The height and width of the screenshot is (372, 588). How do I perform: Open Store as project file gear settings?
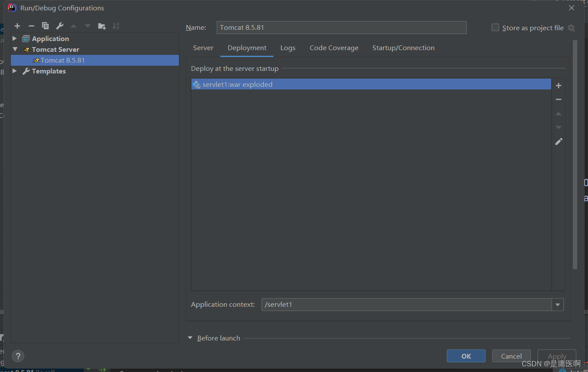571,28
